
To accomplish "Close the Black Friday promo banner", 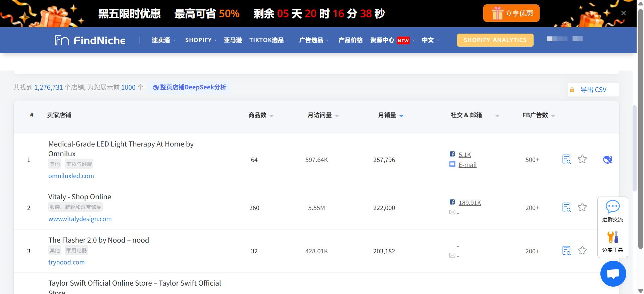I will coord(624,13).
